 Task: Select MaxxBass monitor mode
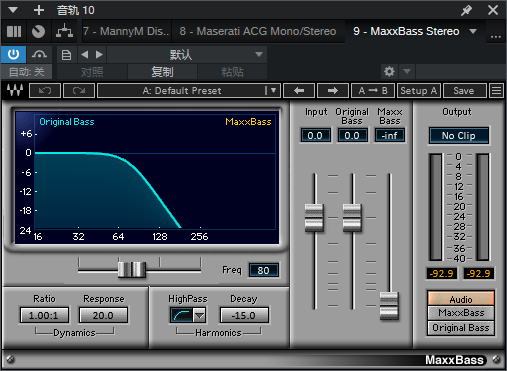click(x=461, y=313)
